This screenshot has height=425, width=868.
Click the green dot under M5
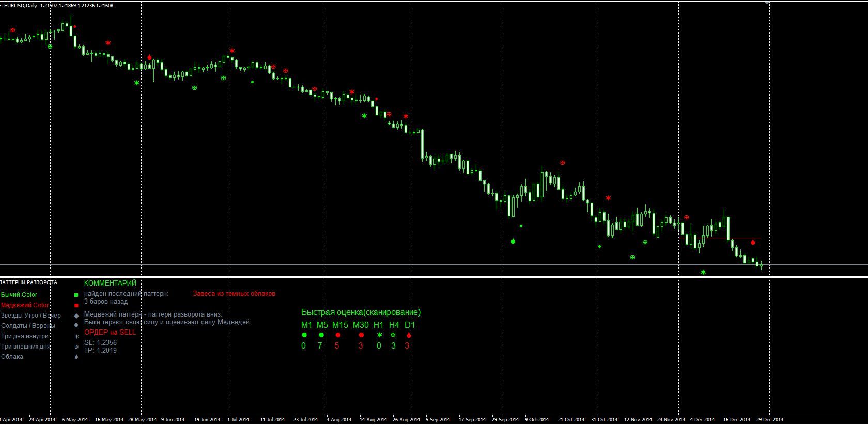[321, 335]
